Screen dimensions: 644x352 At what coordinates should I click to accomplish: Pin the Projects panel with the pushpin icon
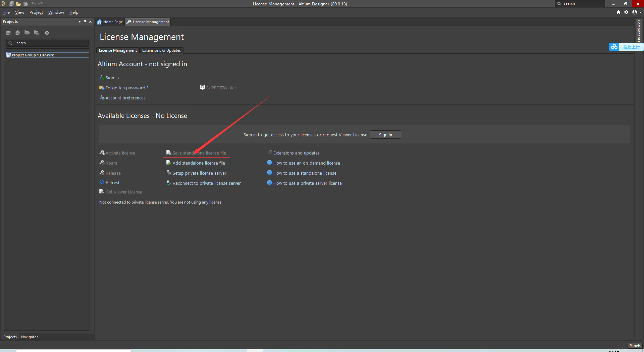[x=85, y=21]
